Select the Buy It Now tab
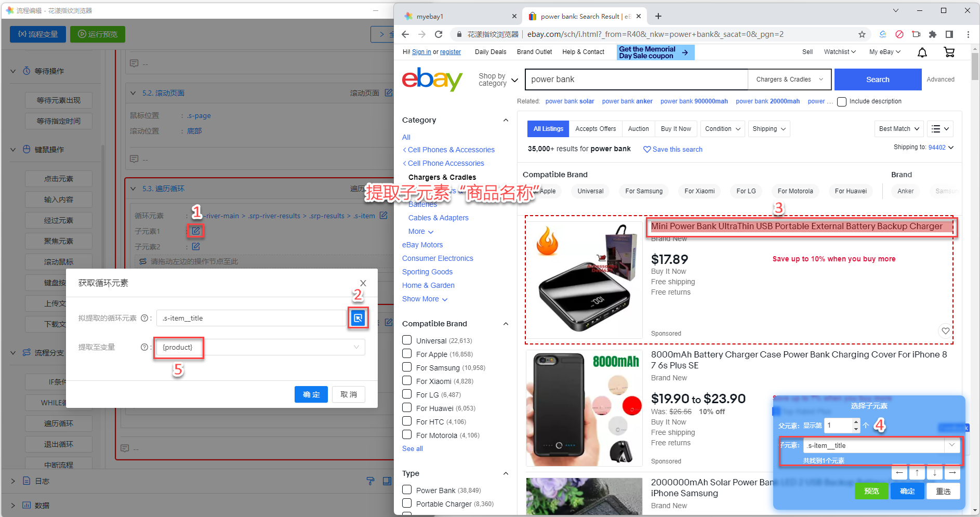 pyautogui.click(x=676, y=129)
